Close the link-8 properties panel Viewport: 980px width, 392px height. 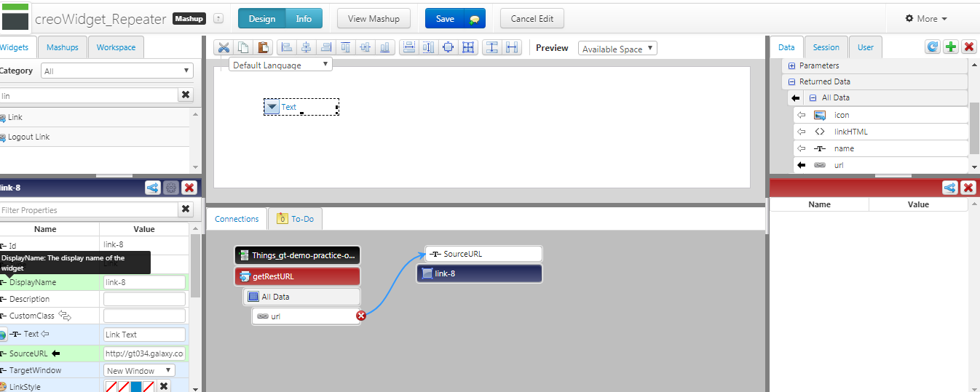click(189, 188)
